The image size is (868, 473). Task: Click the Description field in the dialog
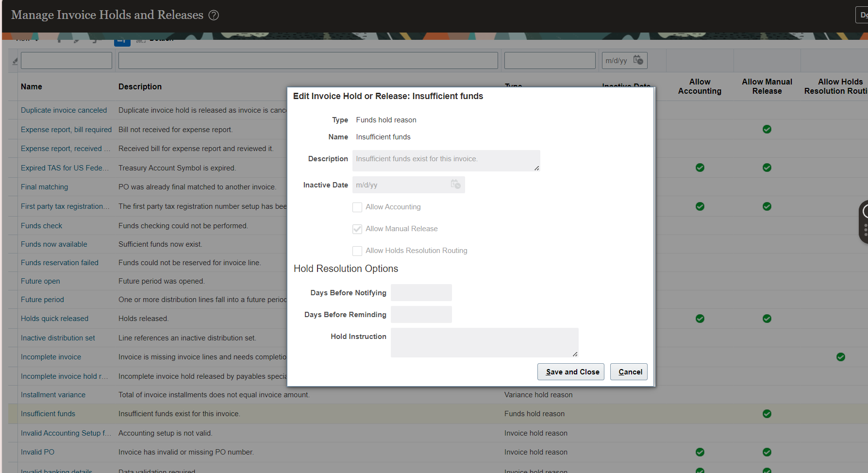446,160
